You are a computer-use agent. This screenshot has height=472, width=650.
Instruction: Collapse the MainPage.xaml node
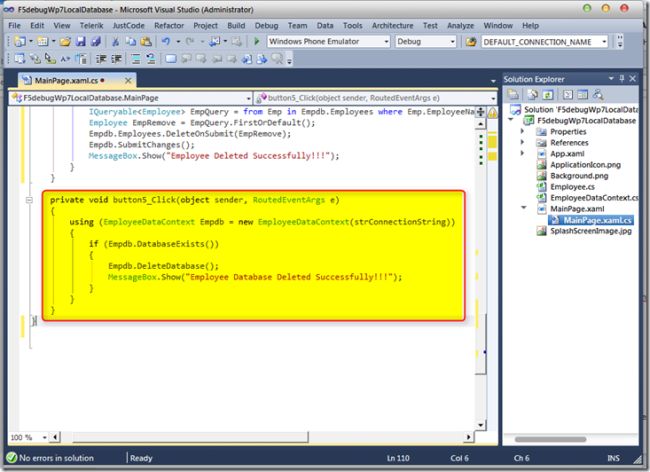point(524,208)
